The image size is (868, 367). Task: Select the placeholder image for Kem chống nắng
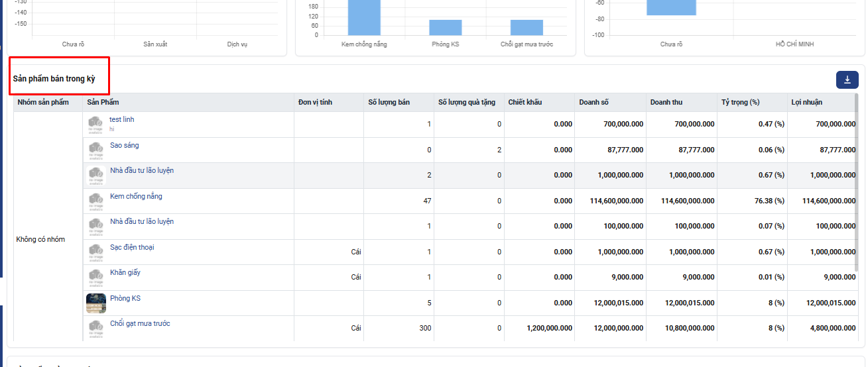tap(96, 201)
